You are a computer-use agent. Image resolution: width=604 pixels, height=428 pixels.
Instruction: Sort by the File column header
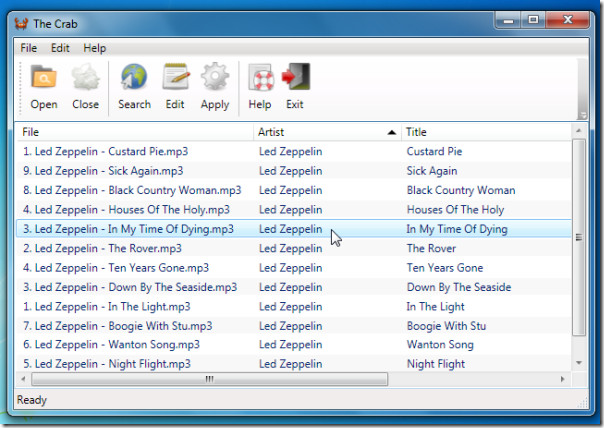(135, 132)
